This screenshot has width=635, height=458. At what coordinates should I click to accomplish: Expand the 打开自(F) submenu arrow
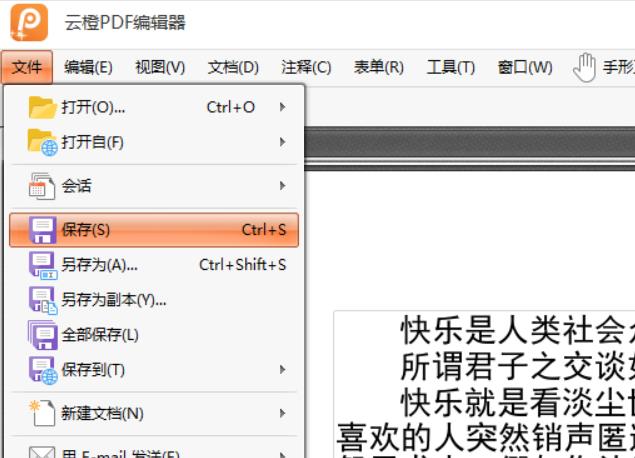282,142
